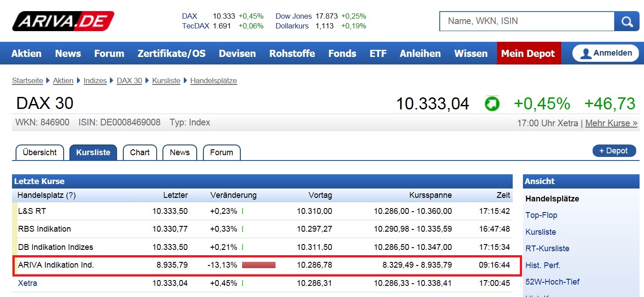The image size is (644, 297).
Task: Click the user icon in Anmelden
Action: 586,53
